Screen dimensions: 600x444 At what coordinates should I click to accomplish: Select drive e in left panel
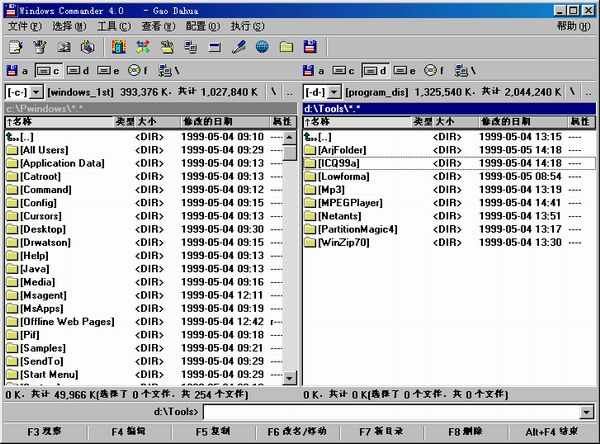coord(108,71)
